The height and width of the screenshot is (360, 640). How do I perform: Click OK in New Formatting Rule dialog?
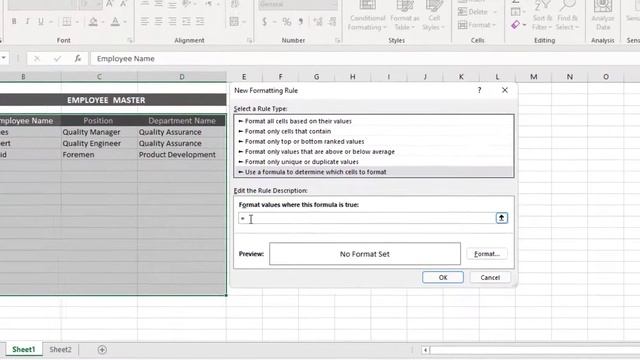(x=443, y=278)
